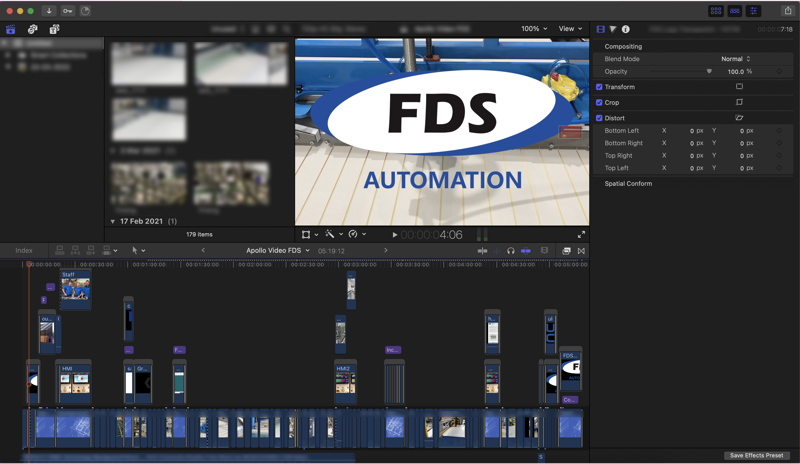Toggle skimming in the timeline
The width and height of the screenshot is (800, 464).
point(482,251)
